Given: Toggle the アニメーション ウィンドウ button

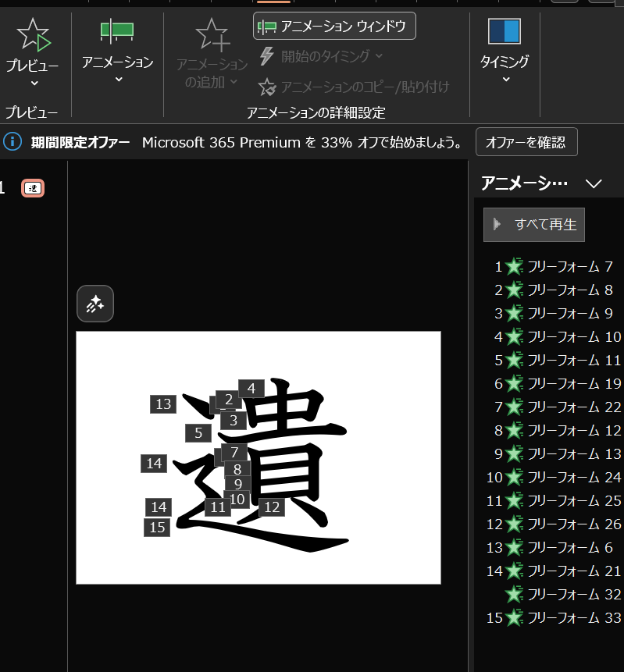Looking at the screenshot, I should click(x=334, y=26).
